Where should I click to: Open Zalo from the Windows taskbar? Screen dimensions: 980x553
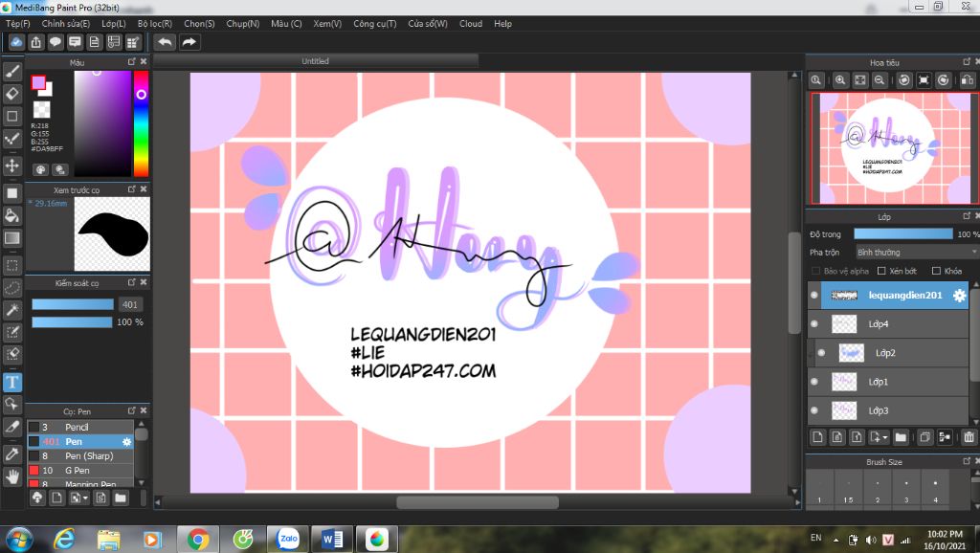click(288, 539)
